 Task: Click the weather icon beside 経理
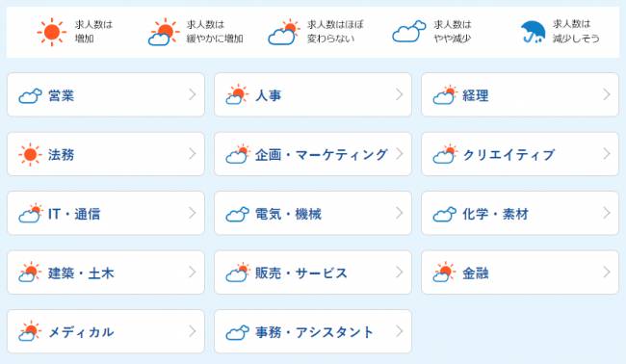click(445, 94)
